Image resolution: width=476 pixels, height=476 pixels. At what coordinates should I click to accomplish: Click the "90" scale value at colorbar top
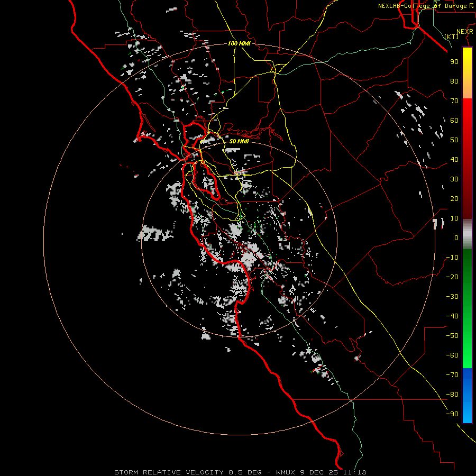454,62
